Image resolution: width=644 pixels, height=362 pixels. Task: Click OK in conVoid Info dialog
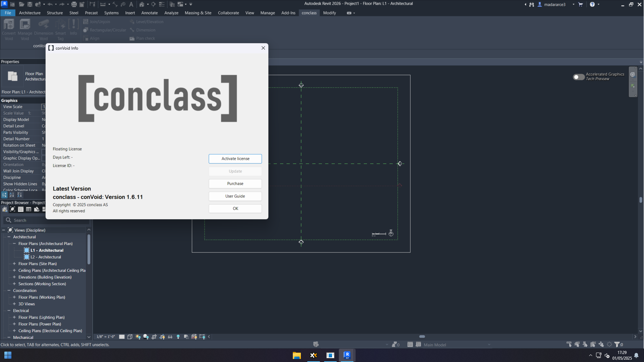pos(235,208)
